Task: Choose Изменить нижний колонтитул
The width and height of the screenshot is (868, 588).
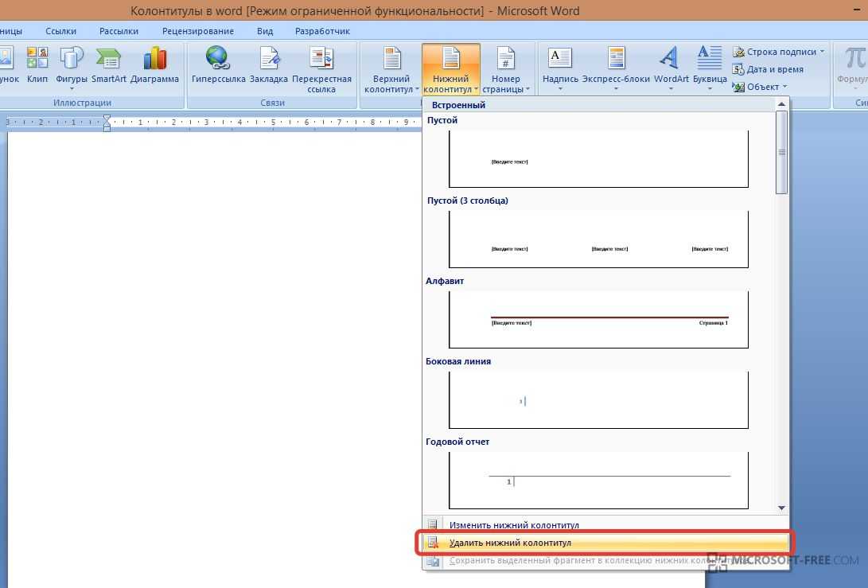Action: (605, 524)
